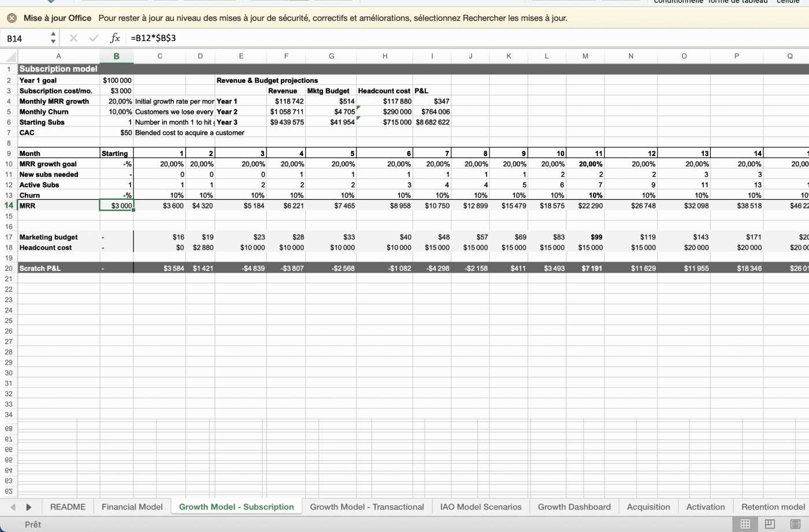Image resolution: width=809 pixels, height=532 pixels.
Task: Click the select-all corner triangle
Action: click(x=10, y=57)
